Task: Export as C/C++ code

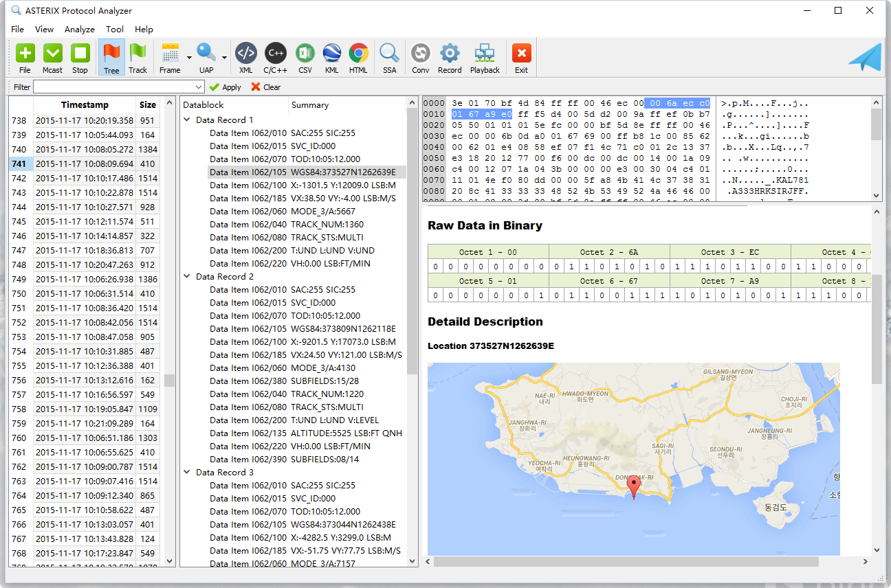Action: 276,58
